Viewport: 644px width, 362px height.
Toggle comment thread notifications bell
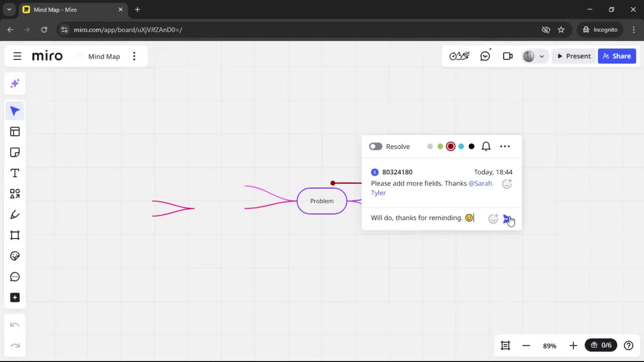pos(486,146)
